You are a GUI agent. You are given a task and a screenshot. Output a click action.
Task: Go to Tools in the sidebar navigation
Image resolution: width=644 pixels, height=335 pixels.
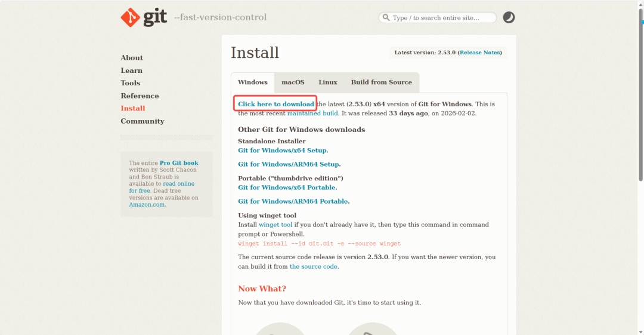(130, 83)
